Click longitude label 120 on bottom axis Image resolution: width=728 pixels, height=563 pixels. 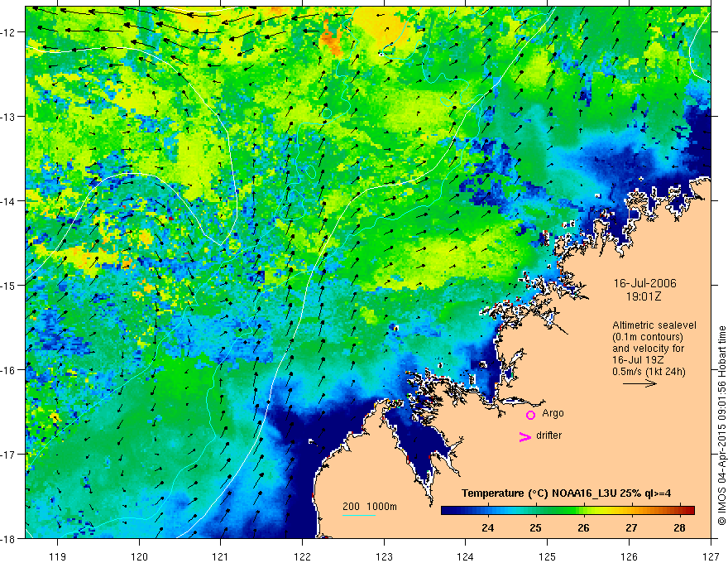[139, 556]
